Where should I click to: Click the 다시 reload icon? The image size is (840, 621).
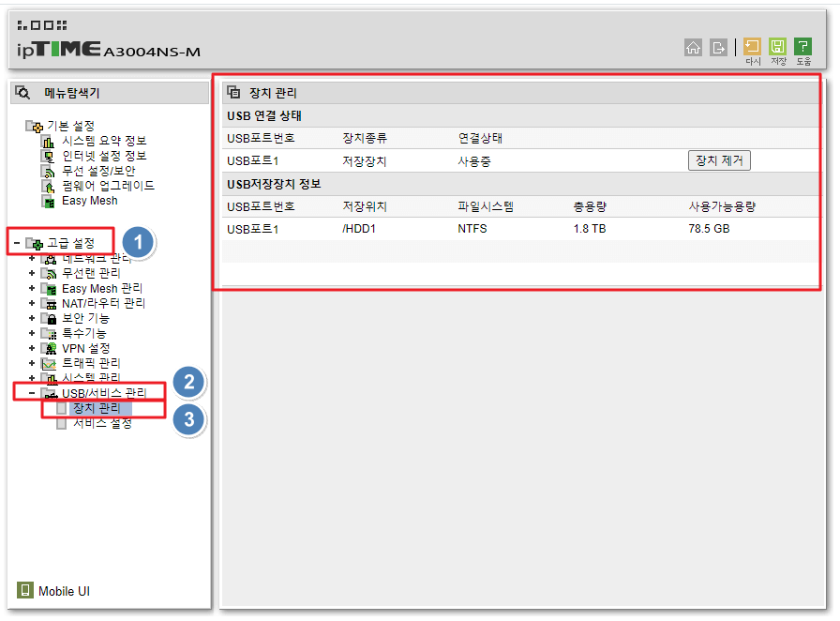coord(750,44)
